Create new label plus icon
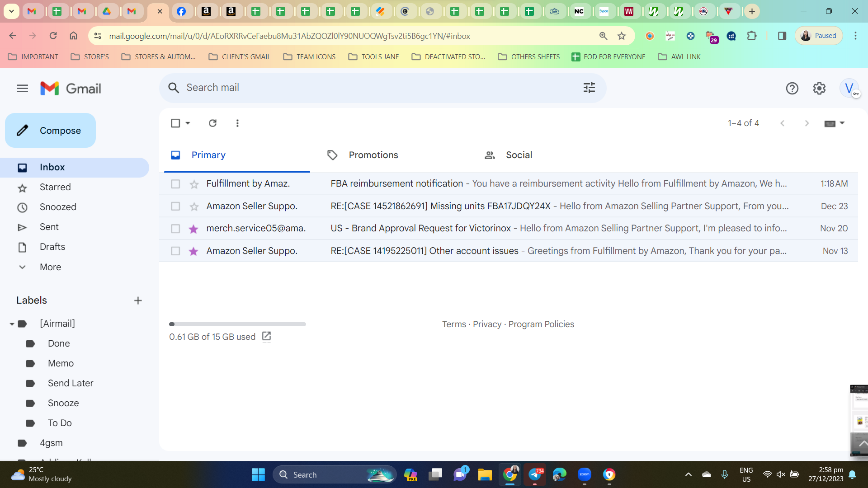Image resolution: width=868 pixels, height=488 pixels. coord(138,300)
